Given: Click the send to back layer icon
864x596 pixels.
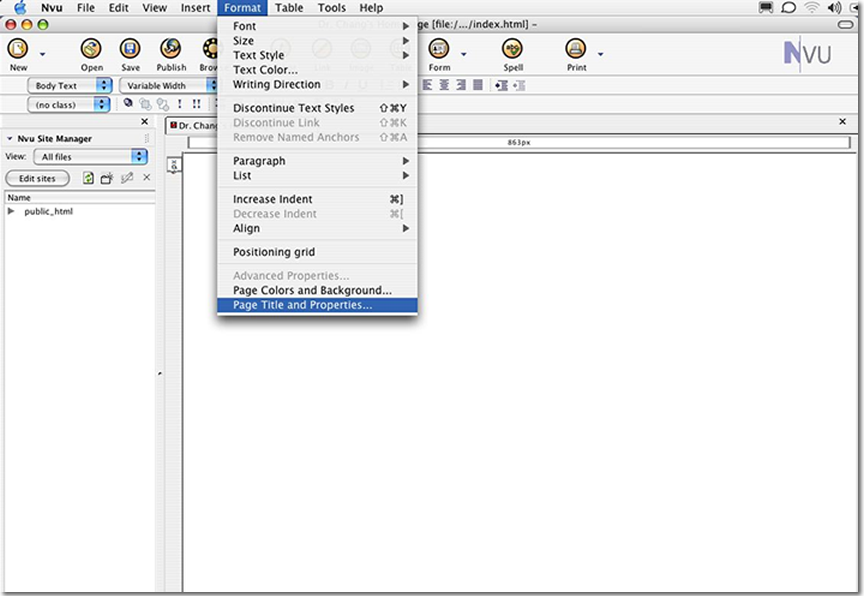Looking at the screenshot, I should click(x=163, y=104).
